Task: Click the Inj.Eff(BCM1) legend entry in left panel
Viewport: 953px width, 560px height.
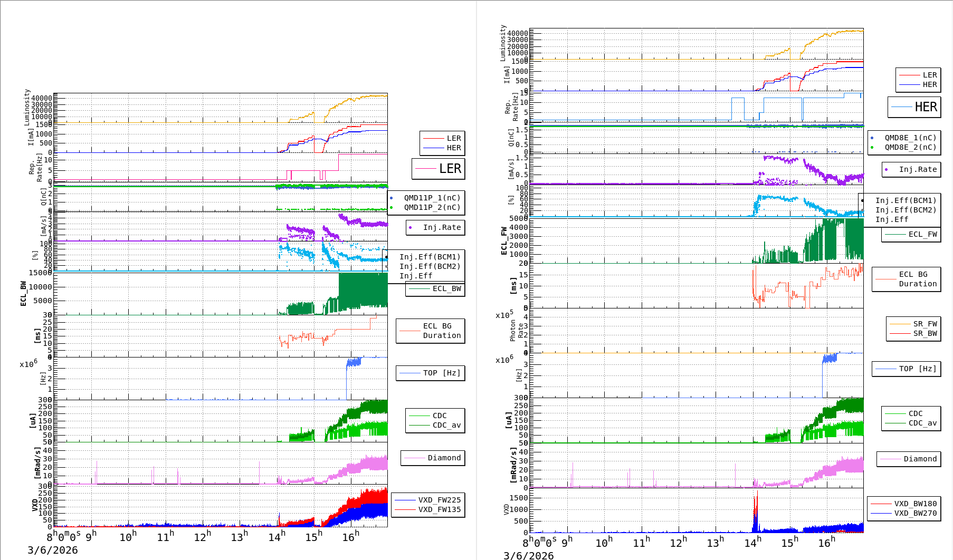Action: [430, 257]
